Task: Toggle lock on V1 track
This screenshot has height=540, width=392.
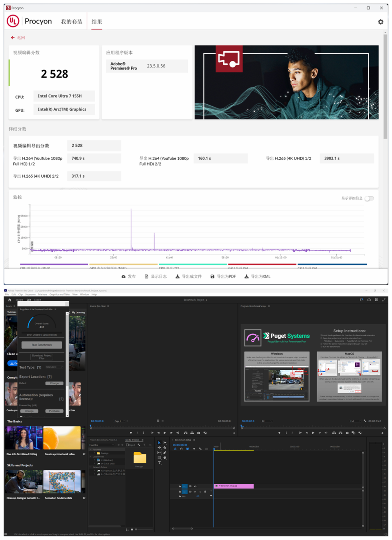Action: tap(180, 486)
